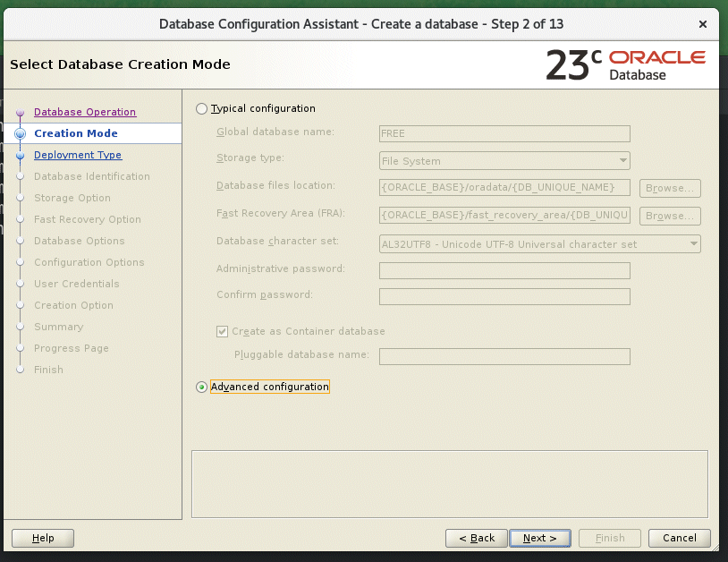This screenshot has width=728, height=562.
Task: Close the Database Configuration Assistant window
Action: tap(705, 23)
